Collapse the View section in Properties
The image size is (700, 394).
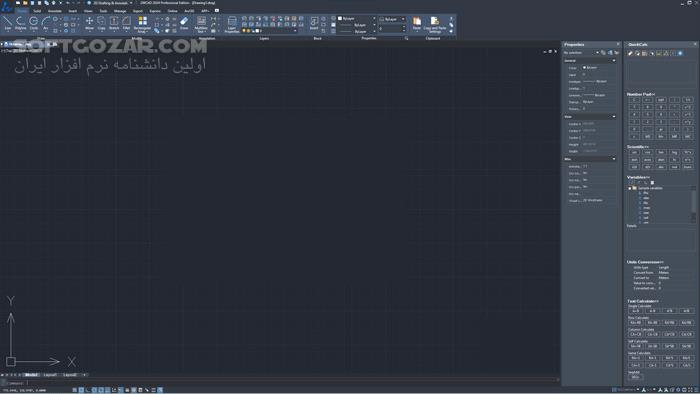614,117
